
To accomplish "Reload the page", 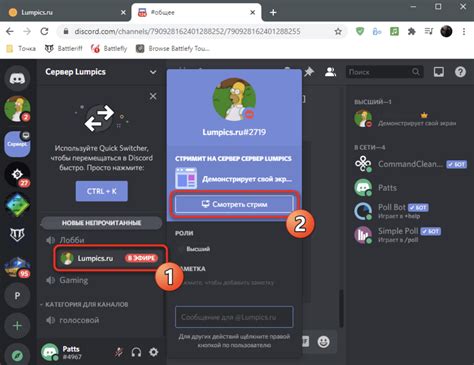I will click(44, 31).
